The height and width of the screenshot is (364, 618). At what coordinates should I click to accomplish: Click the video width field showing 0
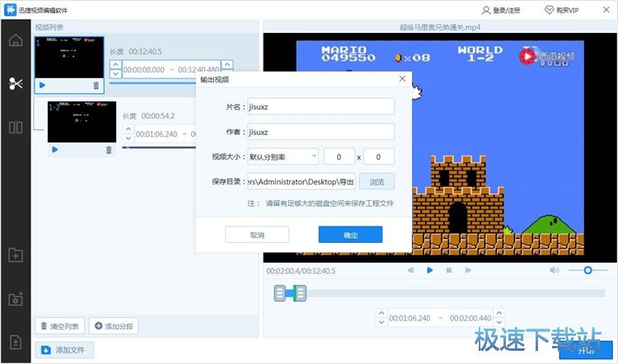[339, 156]
